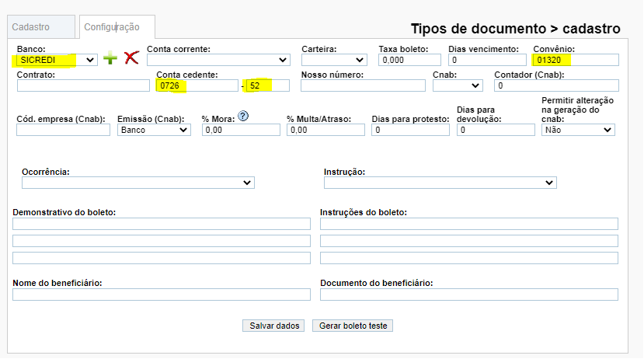Switch to the Cadastro tab
Screen dimensions: 644x359
click(41, 27)
